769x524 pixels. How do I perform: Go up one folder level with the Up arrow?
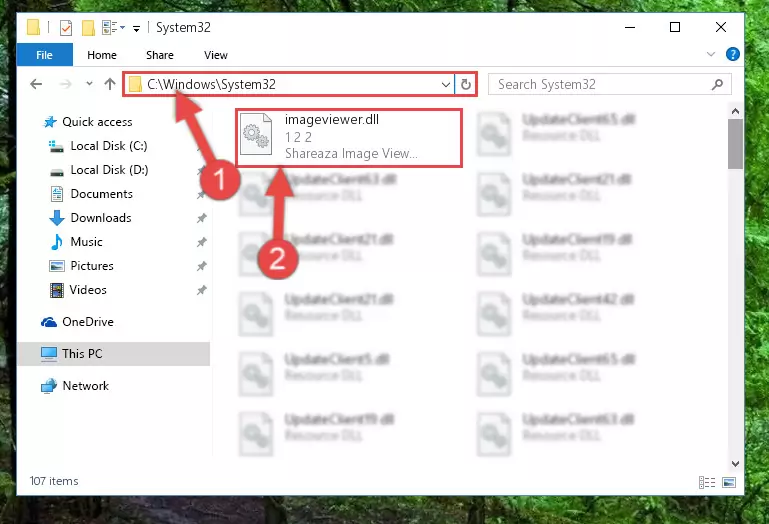110,84
